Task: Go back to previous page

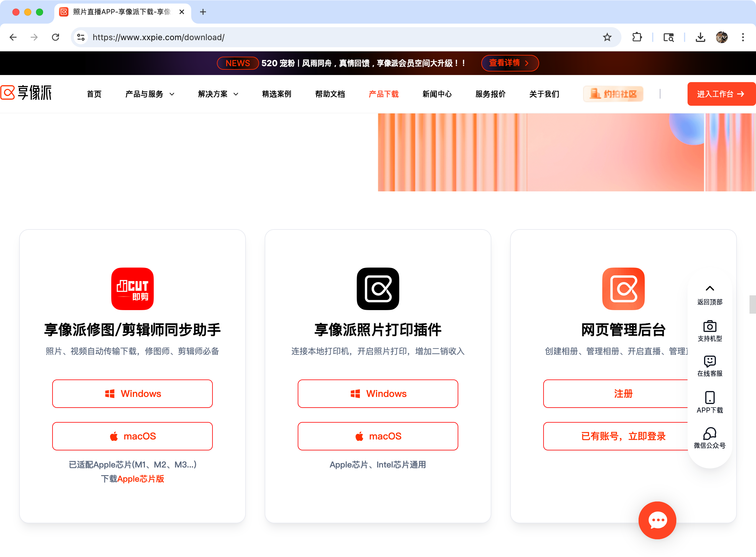Action: coord(13,37)
